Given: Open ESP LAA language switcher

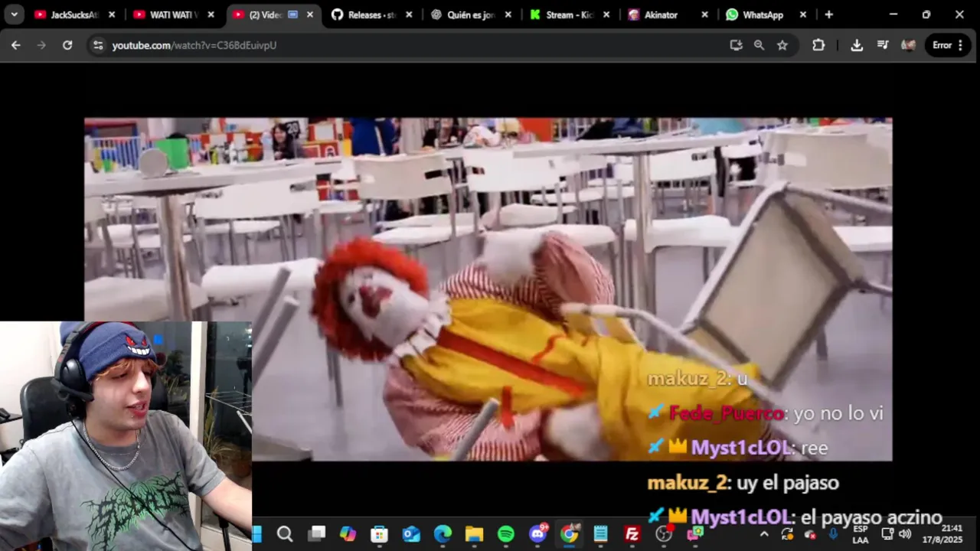Looking at the screenshot, I should click(x=861, y=534).
